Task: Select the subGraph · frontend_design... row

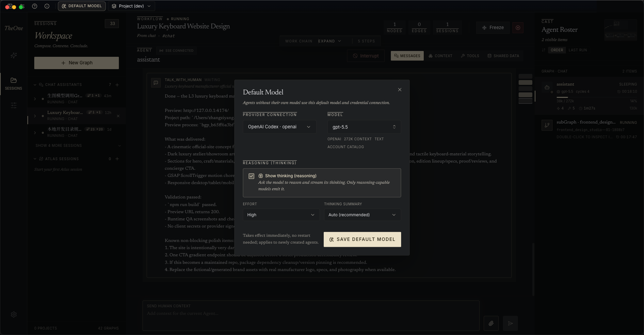Action: [590, 129]
